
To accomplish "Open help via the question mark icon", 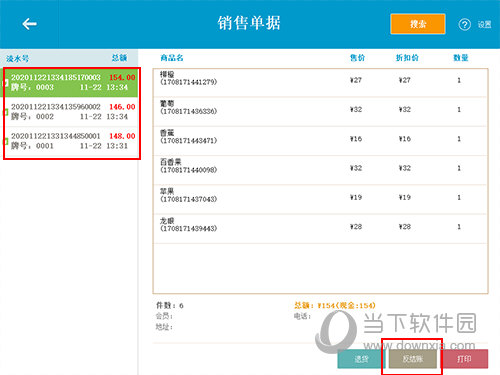I will pos(465,24).
